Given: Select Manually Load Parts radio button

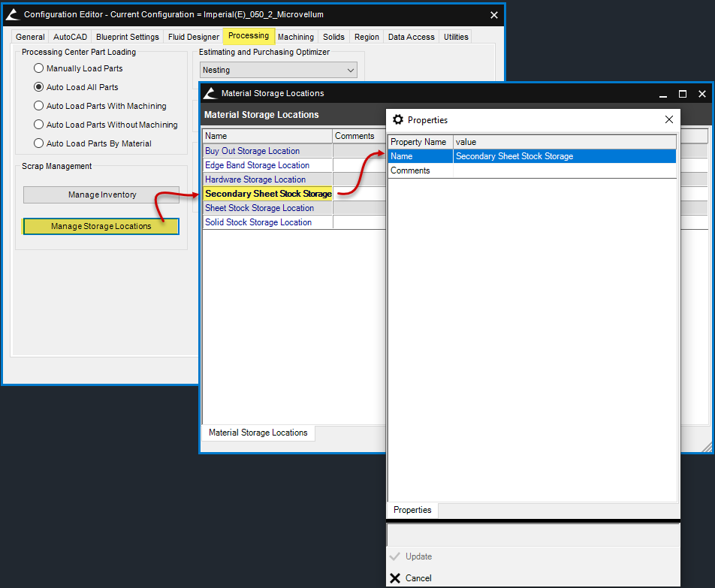Looking at the screenshot, I should 39,68.
